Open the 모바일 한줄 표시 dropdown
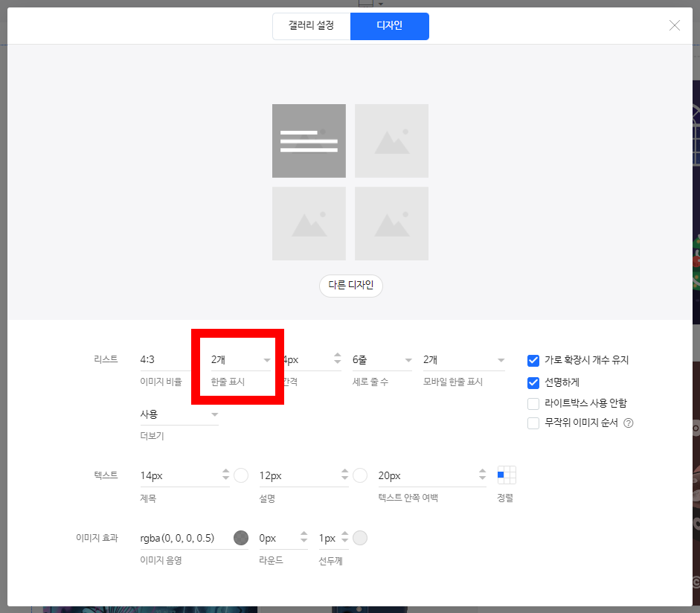 click(463, 359)
